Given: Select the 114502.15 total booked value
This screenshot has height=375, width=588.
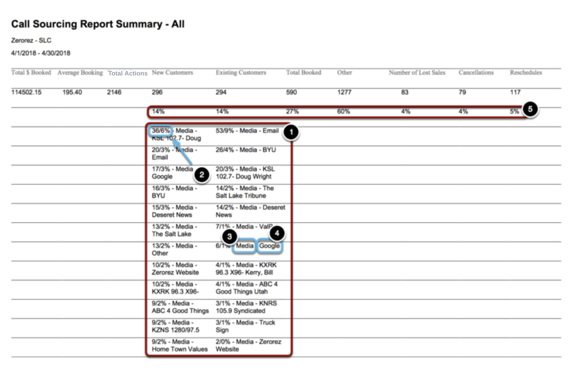Looking at the screenshot, I should click(x=26, y=92).
